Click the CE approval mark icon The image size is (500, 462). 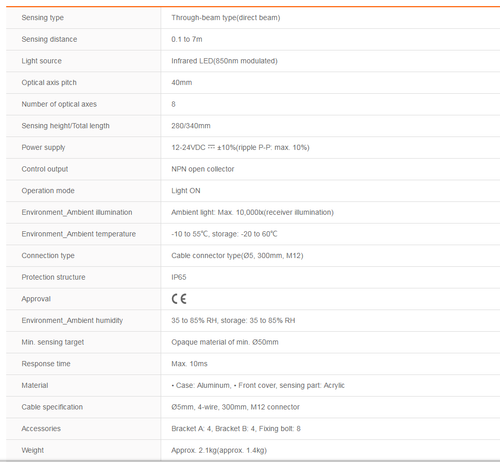click(x=179, y=299)
